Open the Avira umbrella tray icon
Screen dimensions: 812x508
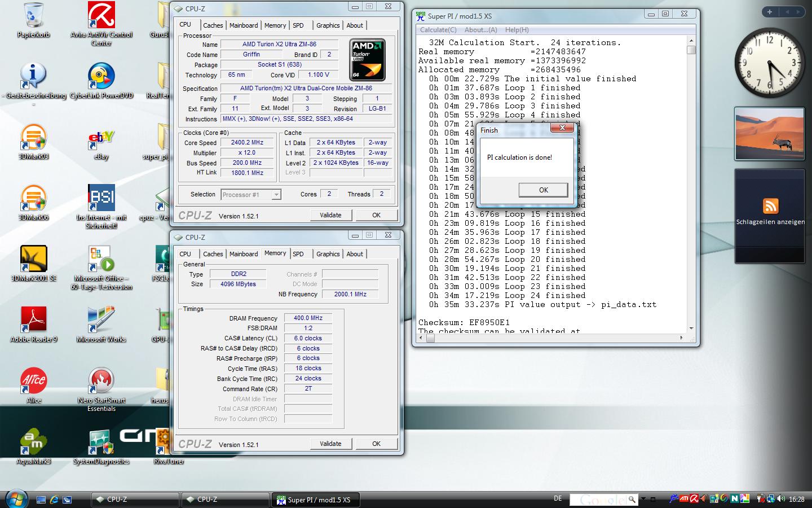[694, 498]
